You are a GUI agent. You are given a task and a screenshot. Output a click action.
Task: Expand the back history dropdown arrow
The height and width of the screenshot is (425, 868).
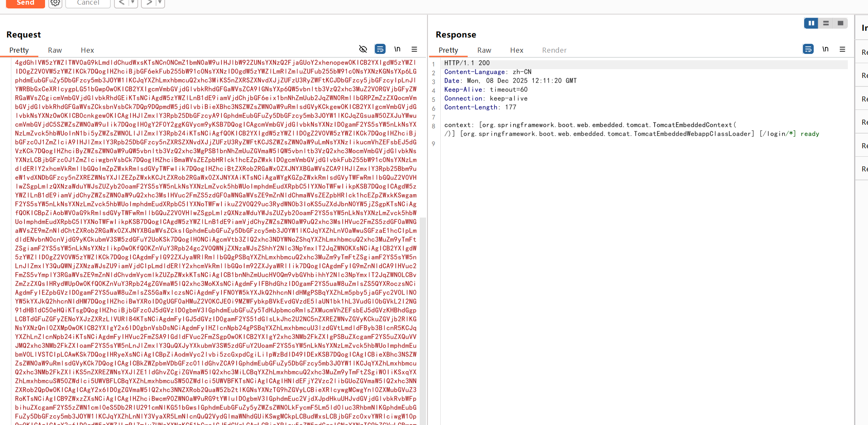133,3
